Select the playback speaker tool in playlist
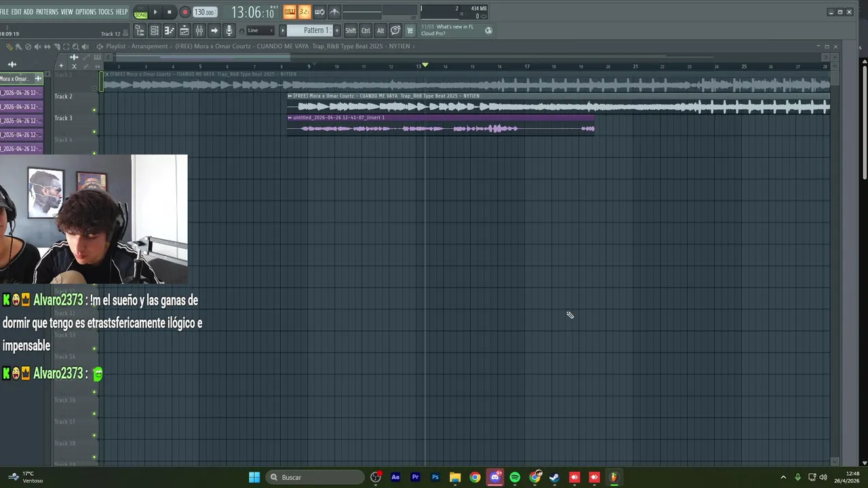The width and height of the screenshot is (868, 488). click(85, 47)
